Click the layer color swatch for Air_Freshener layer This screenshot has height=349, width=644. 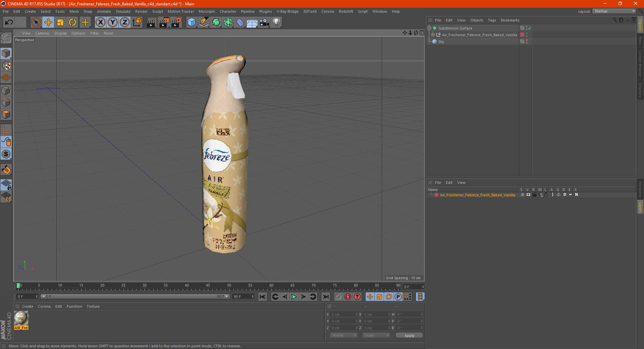coord(436,195)
